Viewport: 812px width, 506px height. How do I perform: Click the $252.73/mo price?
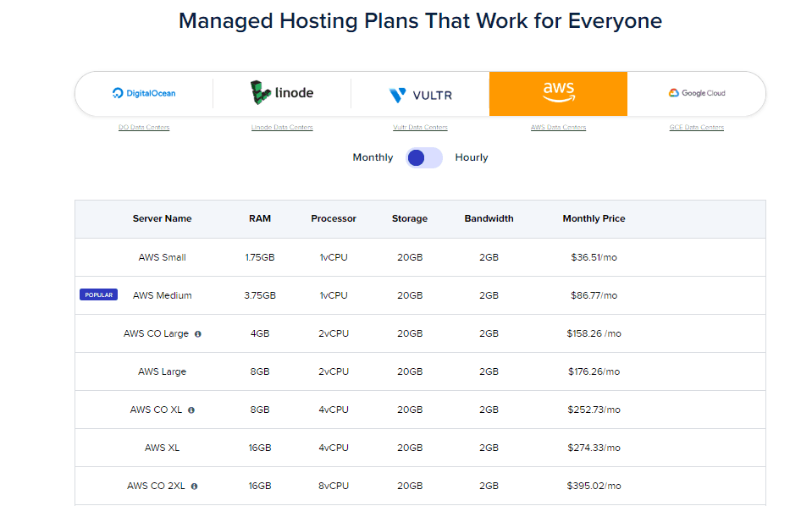coord(594,410)
